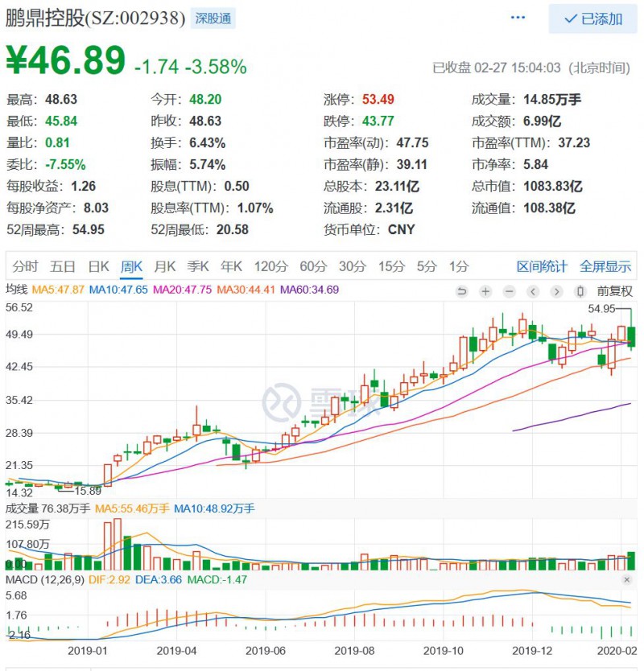Reset chart zoom with the undo icon

[x=462, y=291]
